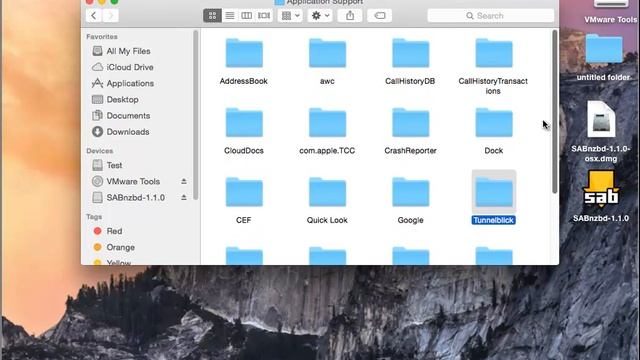The width and height of the screenshot is (640, 360).
Task: Eject the VMware Tools volume
Action: click(x=184, y=181)
